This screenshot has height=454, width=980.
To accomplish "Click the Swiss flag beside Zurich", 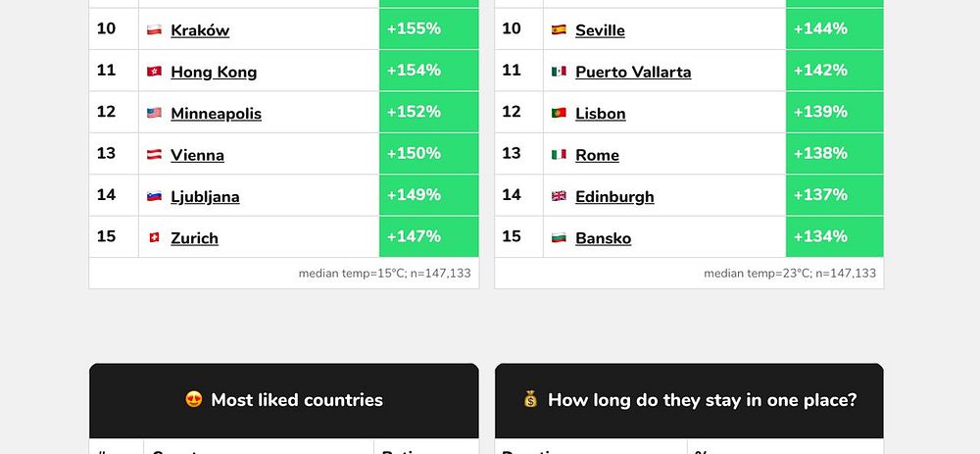I will [155, 237].
